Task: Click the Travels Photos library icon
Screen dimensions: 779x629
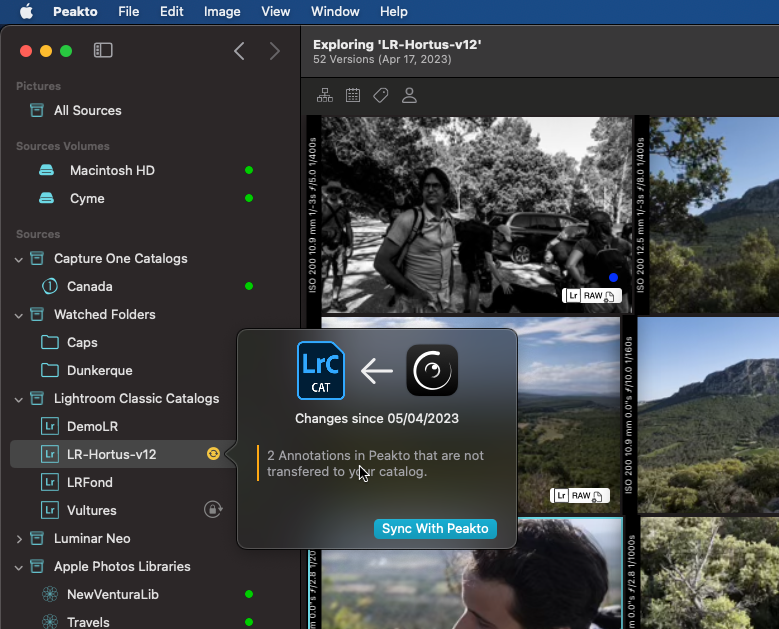Action: (50, 622)
